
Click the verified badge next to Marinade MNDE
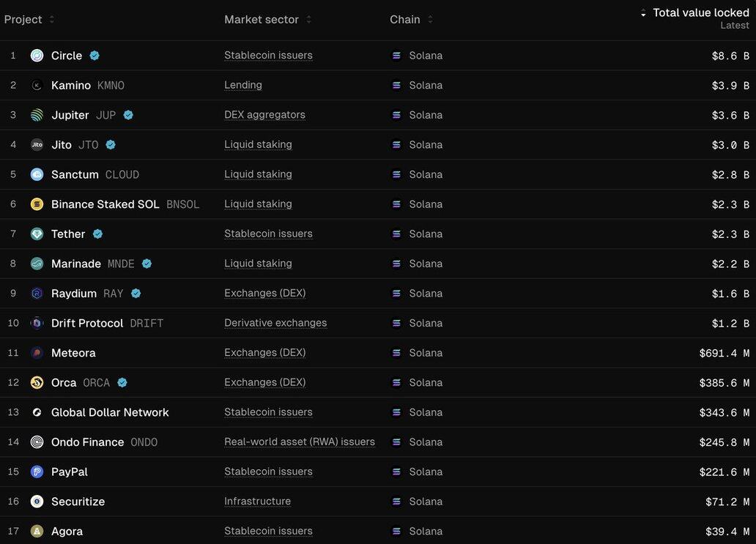pyautogui.click(x=147, y=264)
